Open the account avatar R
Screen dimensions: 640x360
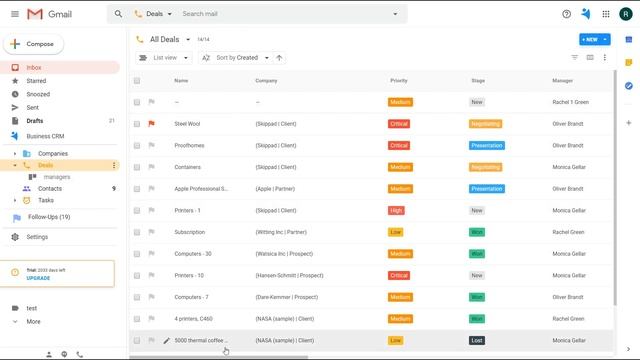pyautogui.click(x=625, y=14)
